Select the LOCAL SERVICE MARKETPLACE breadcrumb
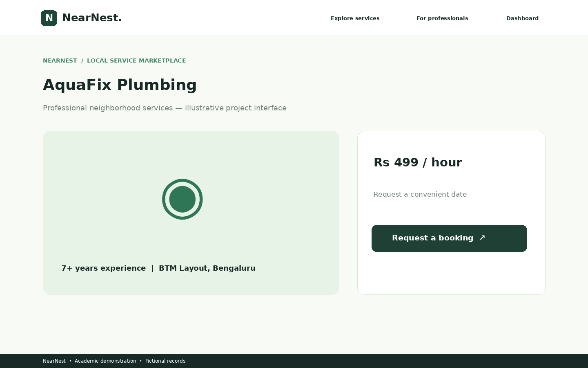Image resolution: width=588 pixels, height=368 pixels. [136, 61]
